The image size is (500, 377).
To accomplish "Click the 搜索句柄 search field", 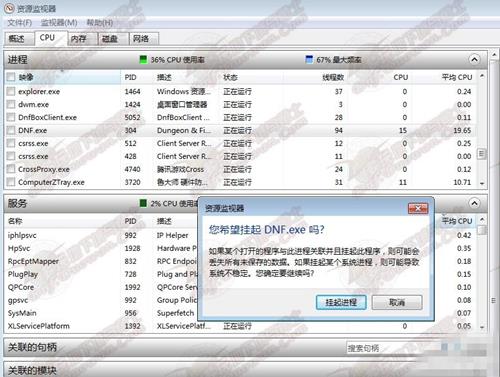I will pyautogui.click(x=393, y=348).
